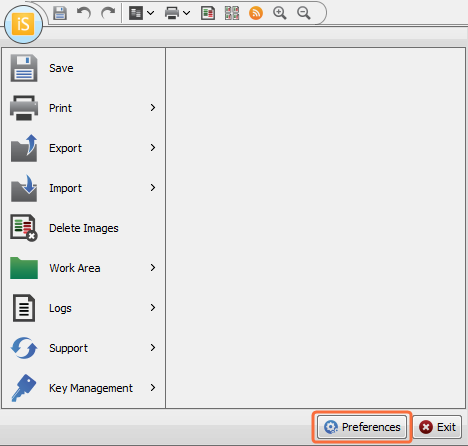Open the layout view dropdown arrow
The height and width of the screenshot is (446, 468).
[151, 13]
